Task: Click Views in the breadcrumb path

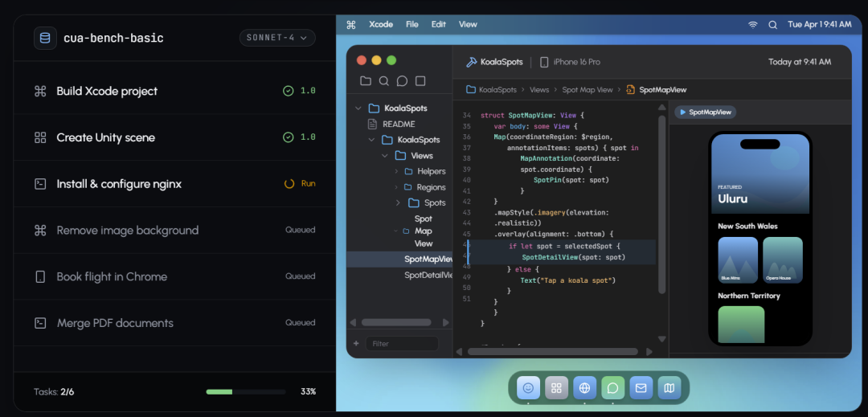Action: click(539, 90)
